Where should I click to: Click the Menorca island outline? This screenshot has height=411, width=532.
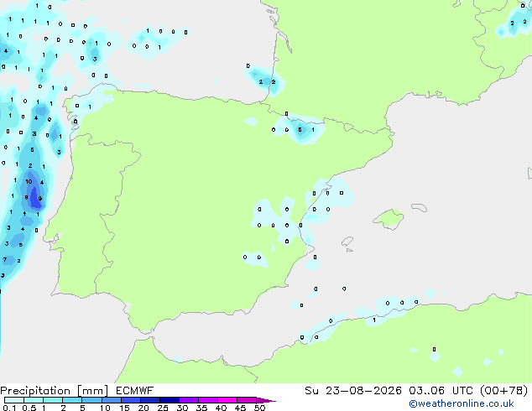click(x=419, y=207)
